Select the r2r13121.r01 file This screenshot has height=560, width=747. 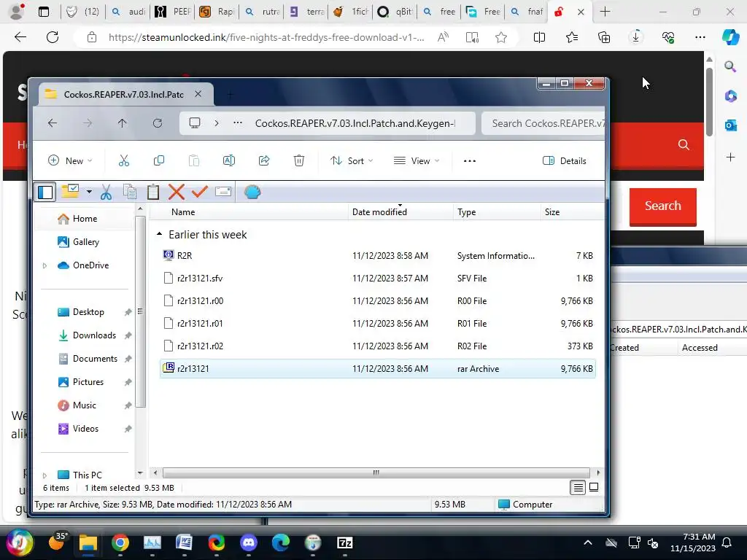377,323
